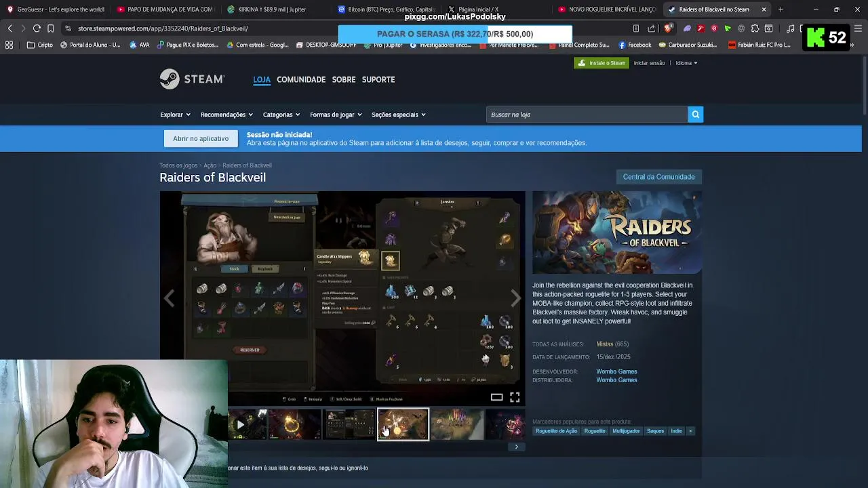Click the magnifier search button in the store
This screenshot has width=868, height=488.
(x=695, y=115)
